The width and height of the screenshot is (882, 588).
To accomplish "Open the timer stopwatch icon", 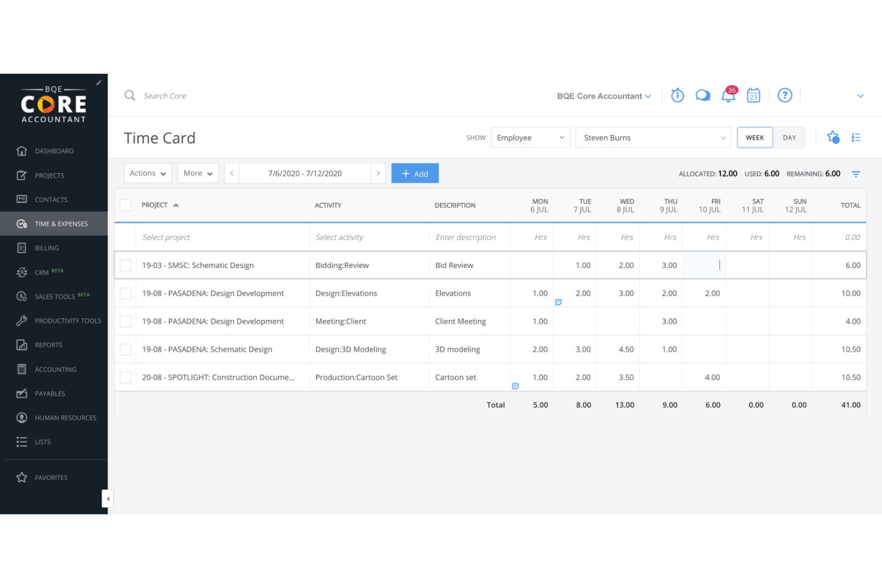I will click(677, 95).
